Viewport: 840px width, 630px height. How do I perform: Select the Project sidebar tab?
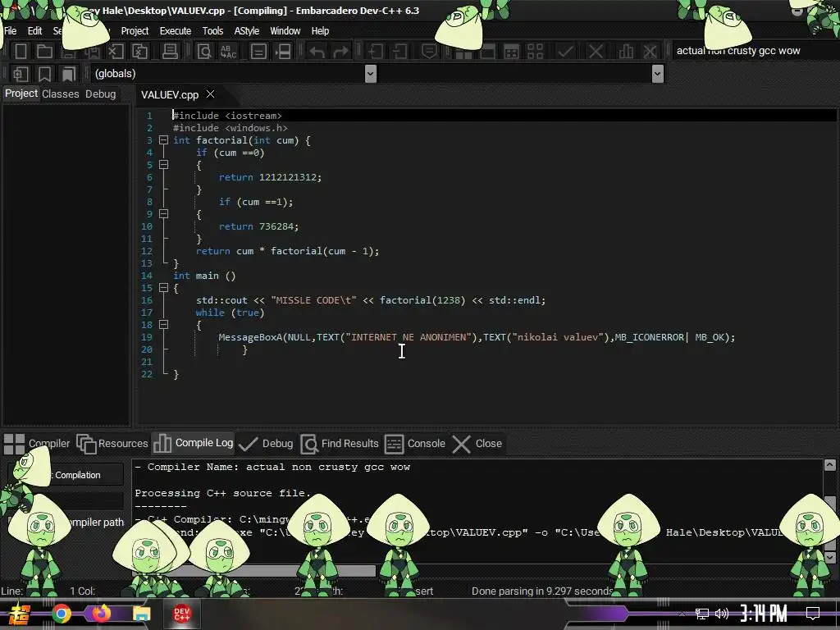[21, 94]
